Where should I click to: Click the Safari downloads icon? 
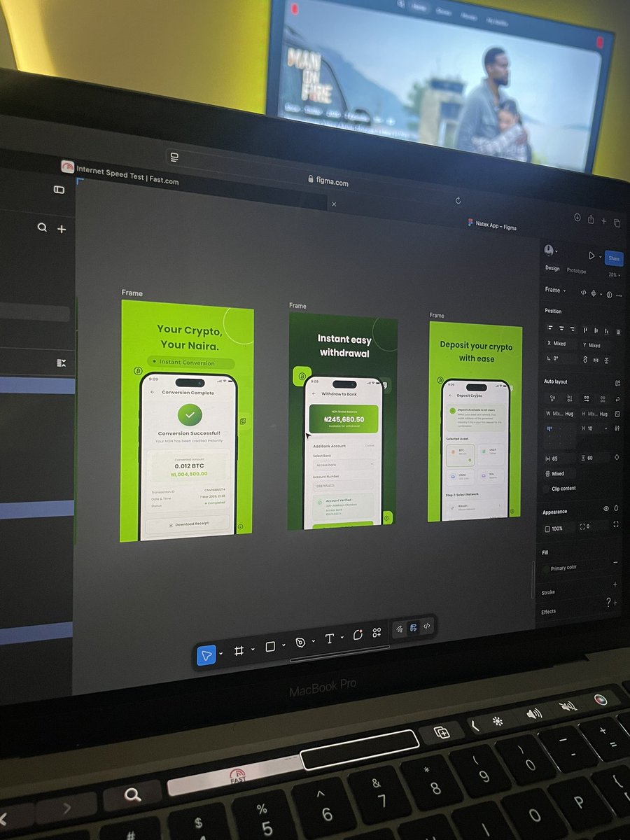577,218
